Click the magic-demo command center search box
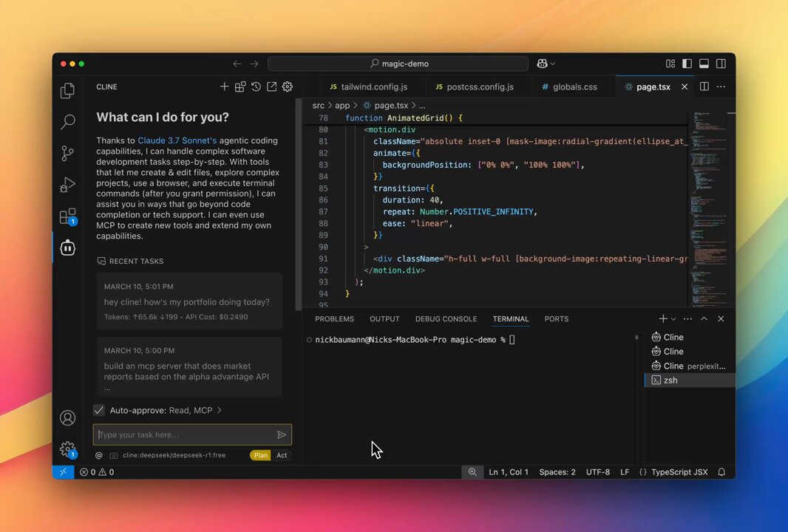This screenshot has height=532, width=788. click(x=398, y=64)
